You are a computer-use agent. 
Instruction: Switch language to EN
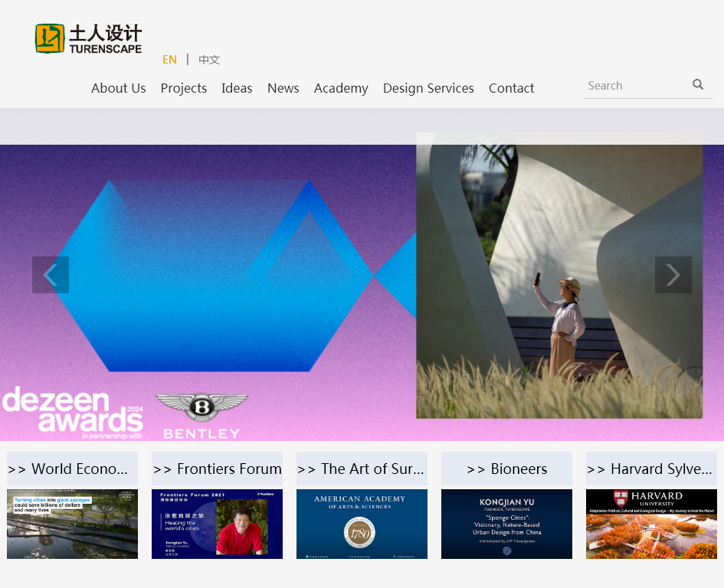(x=169, y=60)
